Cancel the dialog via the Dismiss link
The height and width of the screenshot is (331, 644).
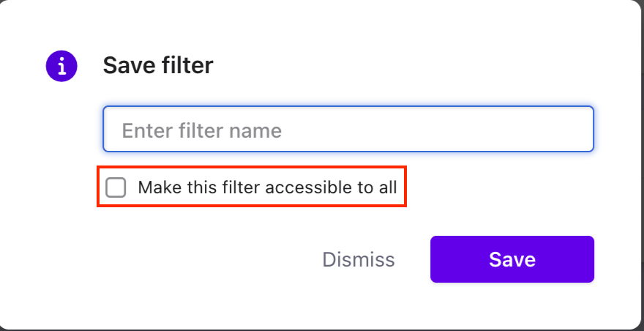359,259
